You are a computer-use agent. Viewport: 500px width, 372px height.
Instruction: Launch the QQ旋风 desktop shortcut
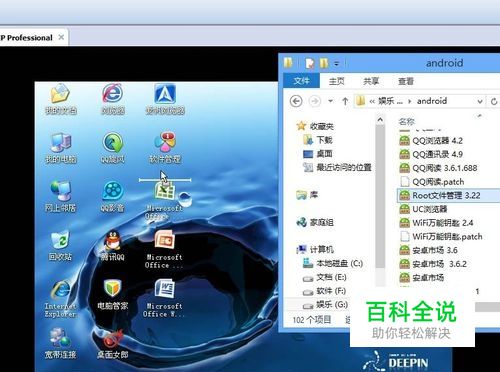point(113,148)
